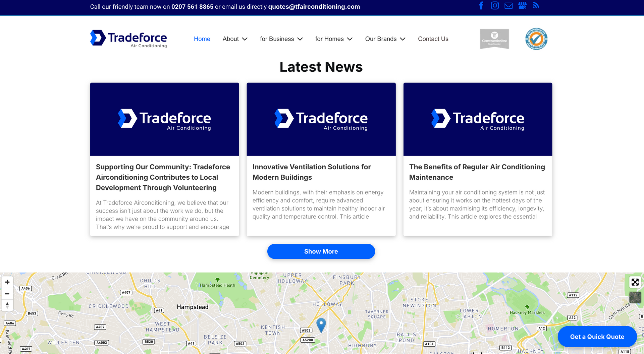
Task: Click the Trustatrader checkmark badge
Action: [x=536, y=39]
